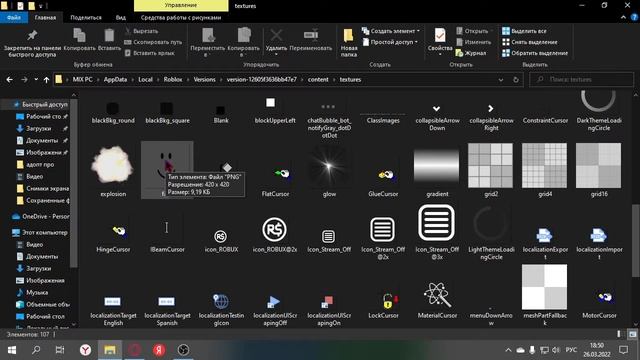The width and height of the screenshot is (640, 360).
Task: Click Versions in the address path
Action: pos(204,80)
